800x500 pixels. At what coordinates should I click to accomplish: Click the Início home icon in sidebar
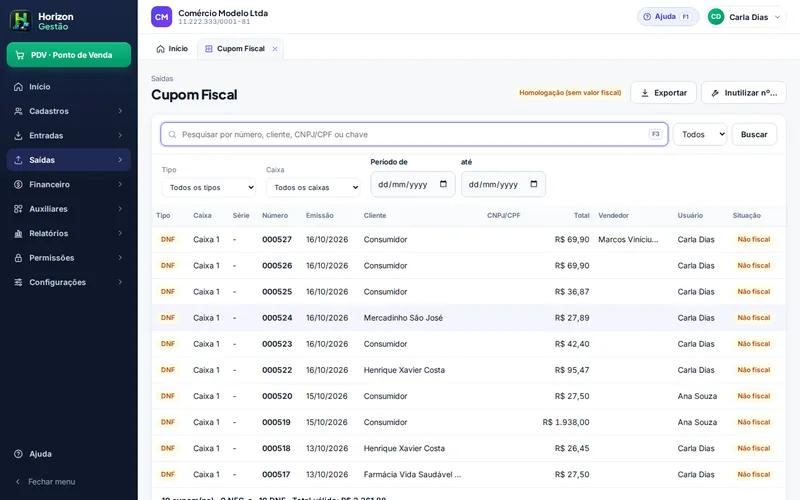[18, 87]
